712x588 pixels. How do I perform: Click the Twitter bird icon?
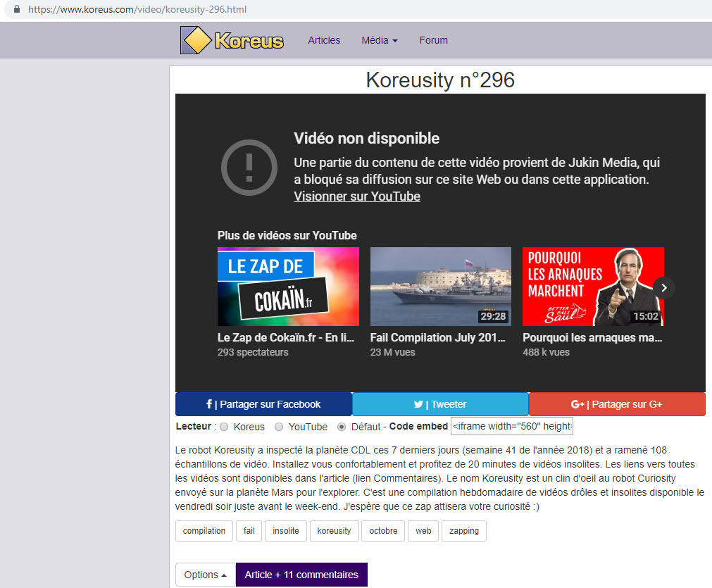pos(418,404)
